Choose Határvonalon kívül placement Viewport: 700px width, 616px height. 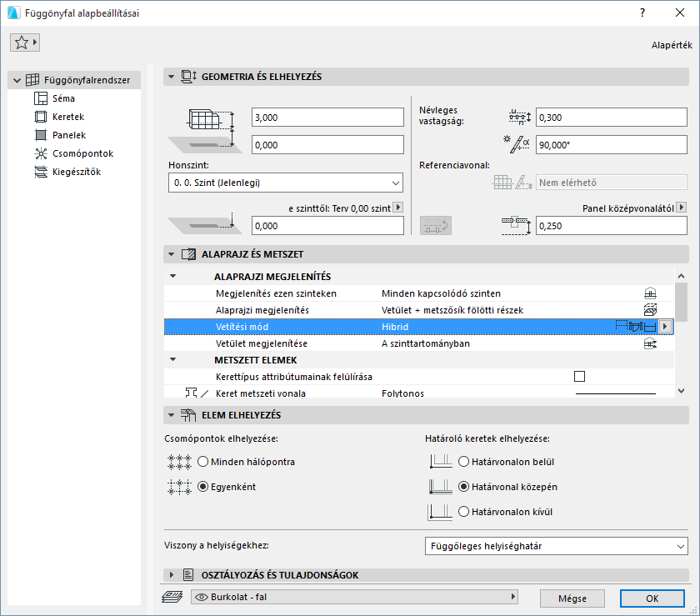pyautogui.click(x=462, y=511)
